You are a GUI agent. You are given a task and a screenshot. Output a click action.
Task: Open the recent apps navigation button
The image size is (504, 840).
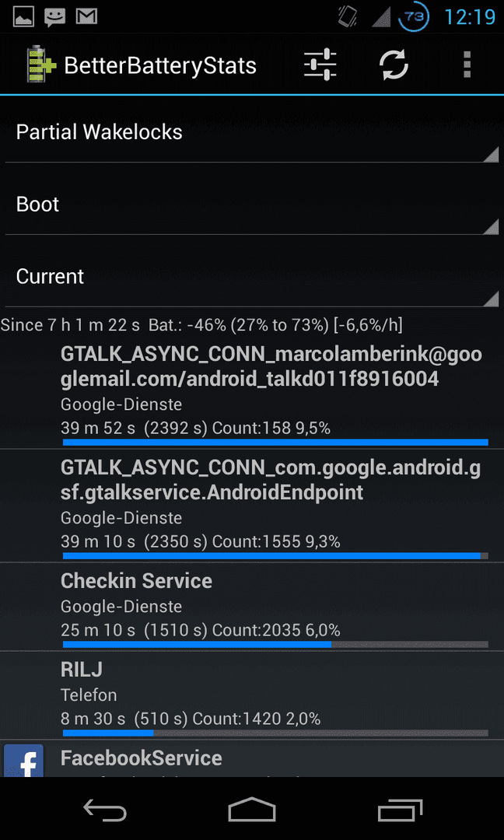pos(400,810)
